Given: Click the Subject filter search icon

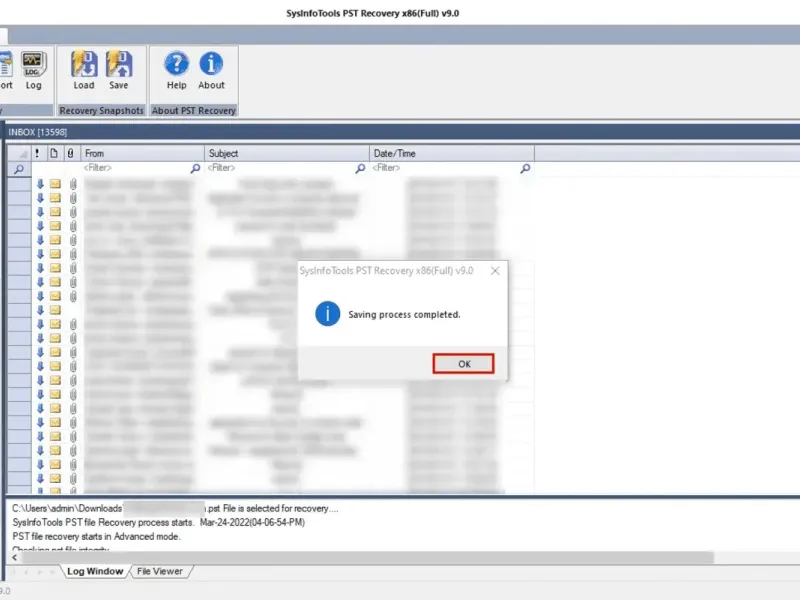Looking at the screenshot, I should (x=361, y=168).
